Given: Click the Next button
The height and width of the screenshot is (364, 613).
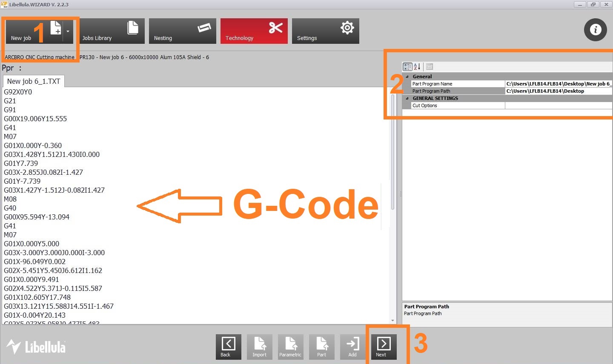Looking at the screenshot, I should click(384, 347).
